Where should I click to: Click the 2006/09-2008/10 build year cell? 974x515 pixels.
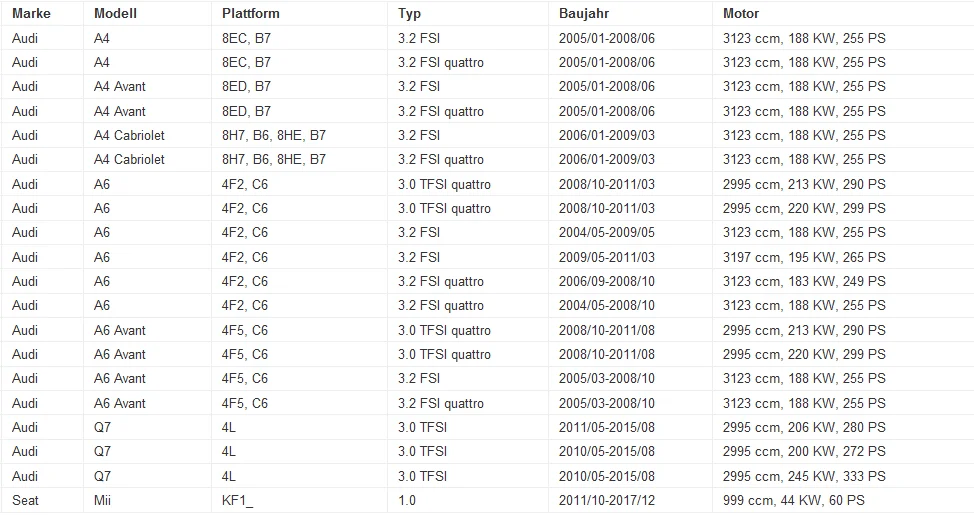point(606,281)
